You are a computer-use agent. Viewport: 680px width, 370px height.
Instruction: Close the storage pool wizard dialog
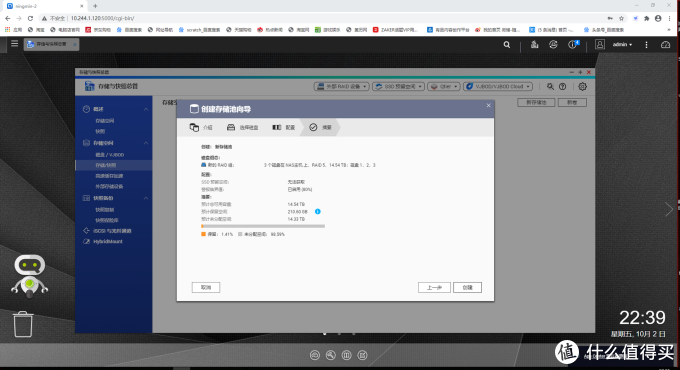[x=488, y=105]
